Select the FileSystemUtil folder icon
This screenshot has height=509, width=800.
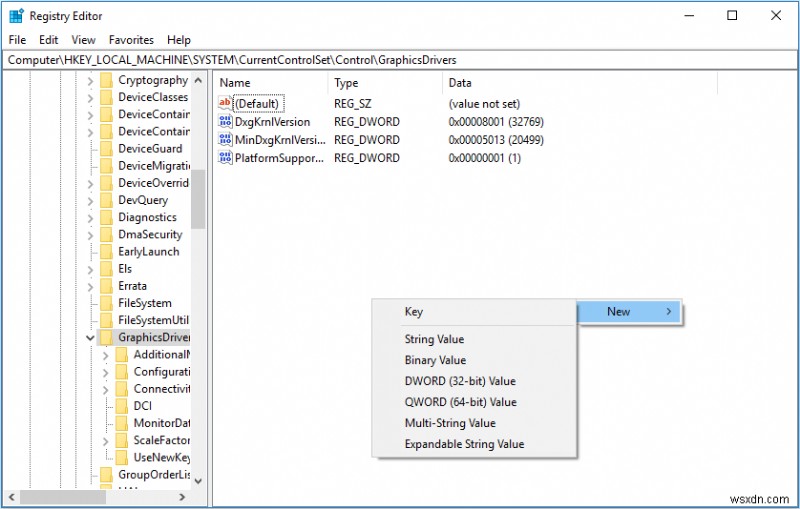coord(106,320)
